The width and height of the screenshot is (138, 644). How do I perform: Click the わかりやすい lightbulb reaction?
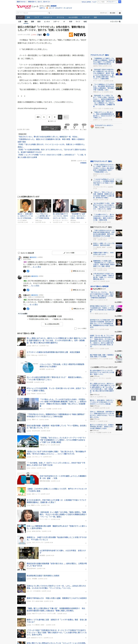click(x=74, y=127)
